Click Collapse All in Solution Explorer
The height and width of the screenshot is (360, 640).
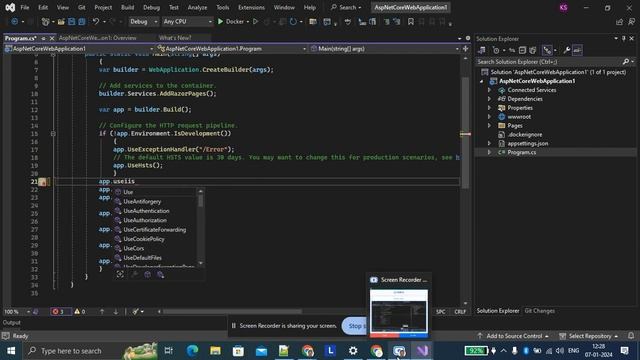[x=522, y=50]
